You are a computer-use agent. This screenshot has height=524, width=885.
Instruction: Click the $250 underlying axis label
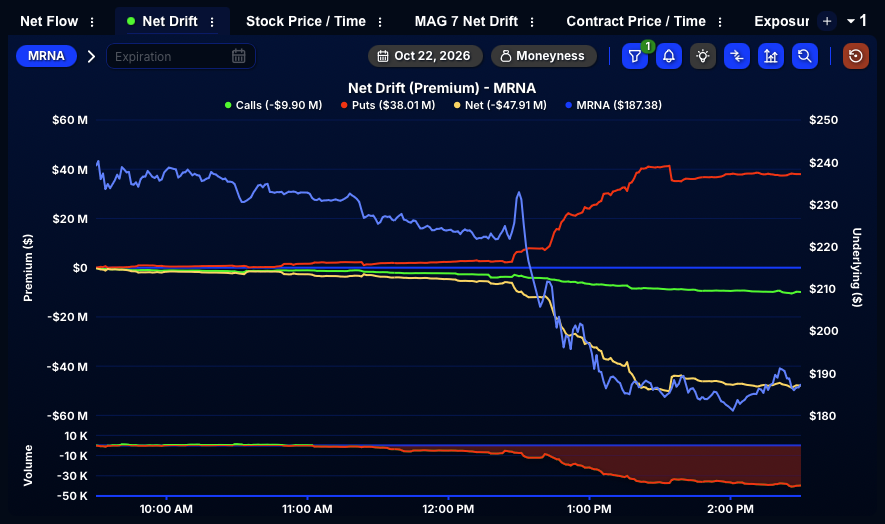[x=823, y=120]
